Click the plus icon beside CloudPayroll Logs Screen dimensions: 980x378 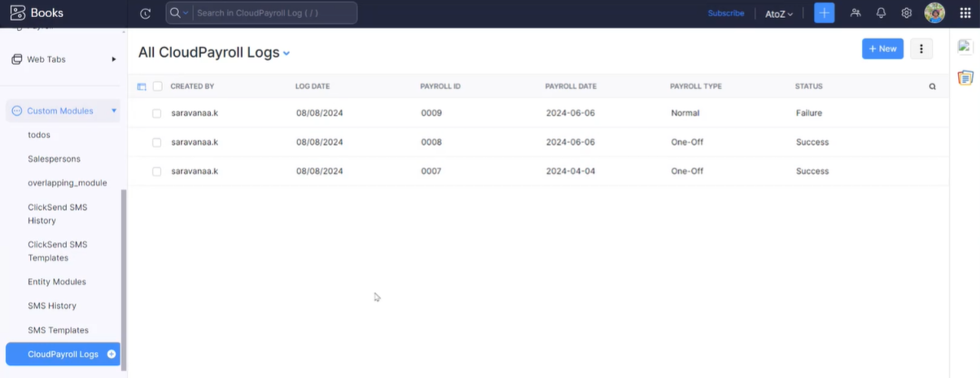[112, 354]
